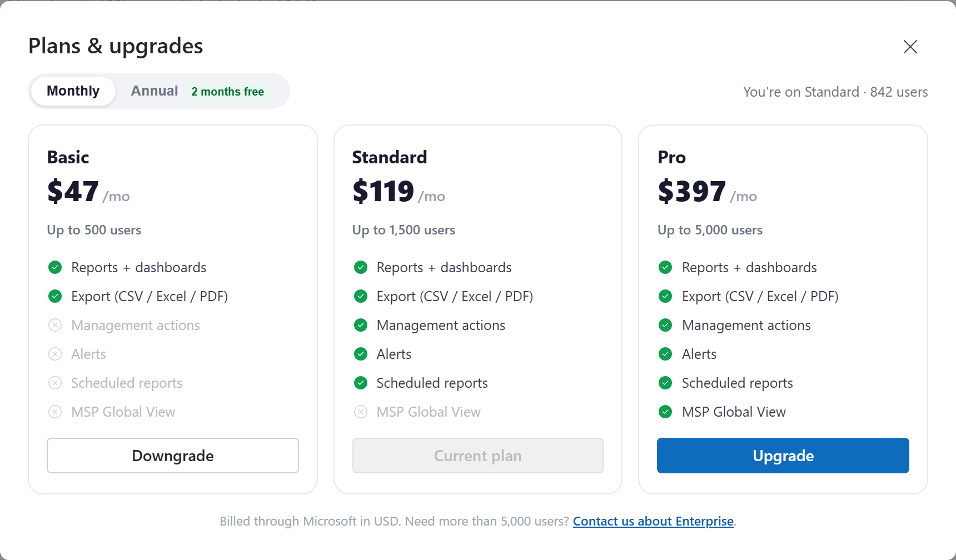Click Standard Scheduled reports check icon
The image size is (956, 560).
pos(361,383)
